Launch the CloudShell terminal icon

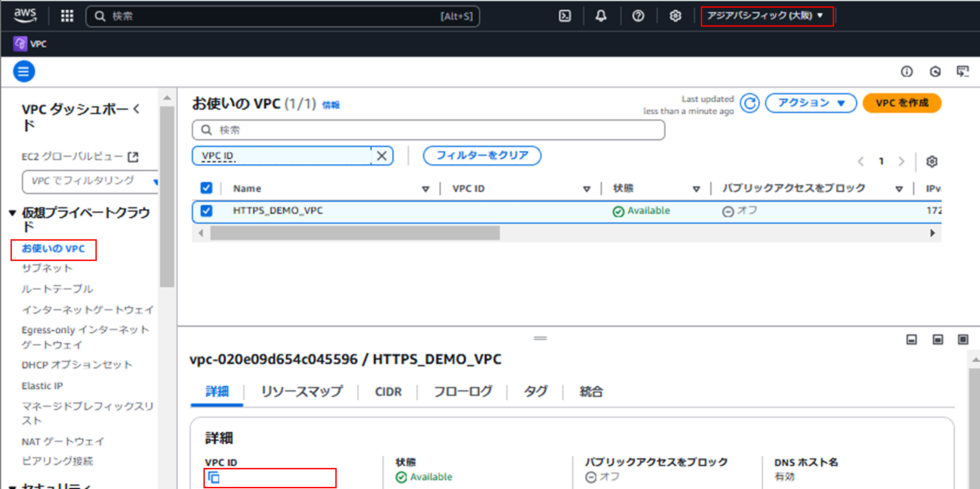click(565, 16)
